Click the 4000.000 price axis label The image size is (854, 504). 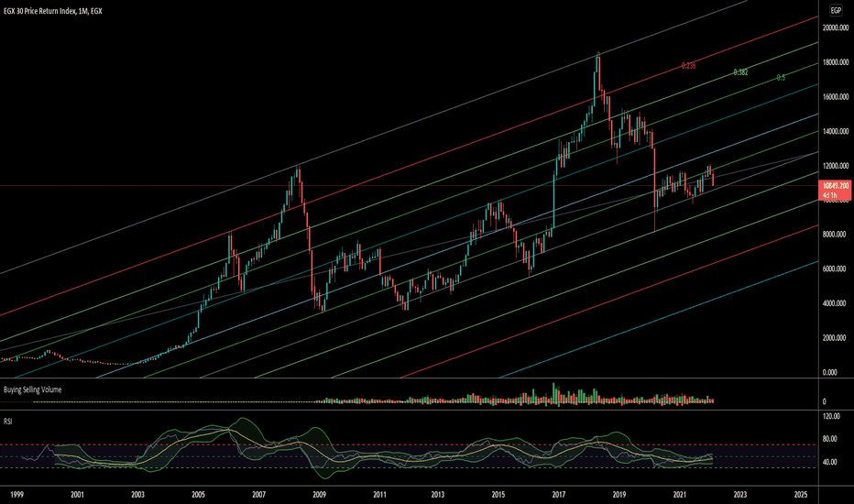click(835, 303)
